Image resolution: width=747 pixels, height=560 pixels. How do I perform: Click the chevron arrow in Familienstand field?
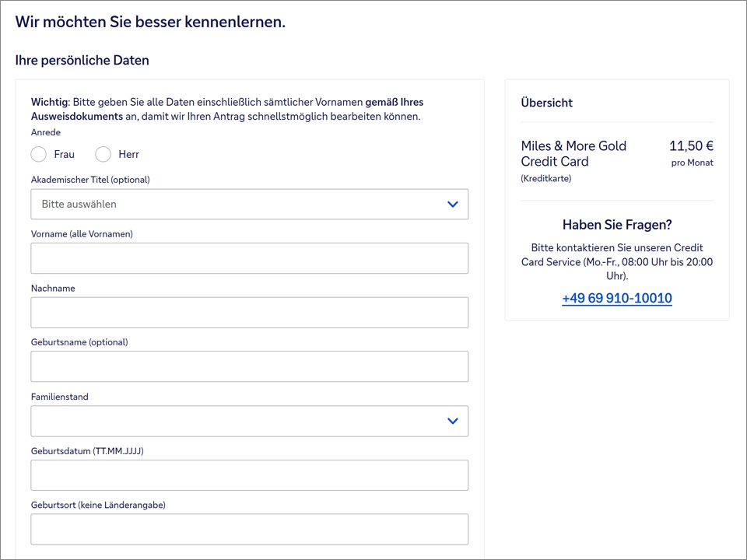[453, 421]
